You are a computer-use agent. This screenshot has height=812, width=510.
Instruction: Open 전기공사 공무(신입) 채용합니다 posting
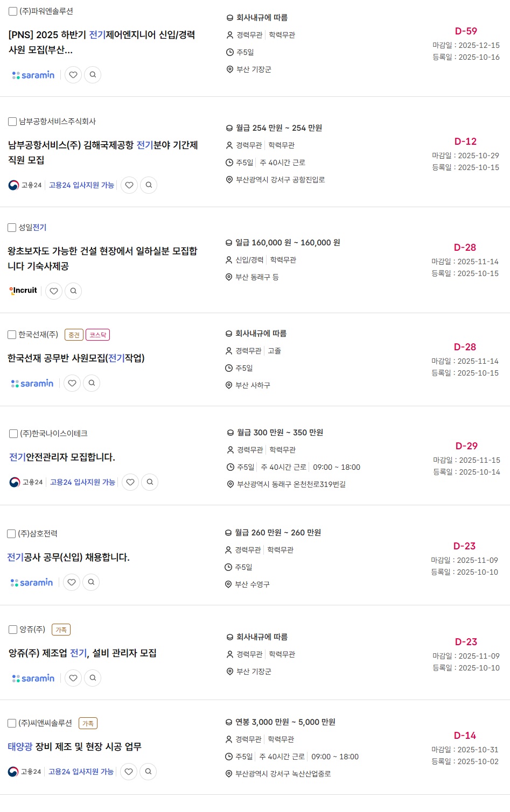click(x=68, y=557)
